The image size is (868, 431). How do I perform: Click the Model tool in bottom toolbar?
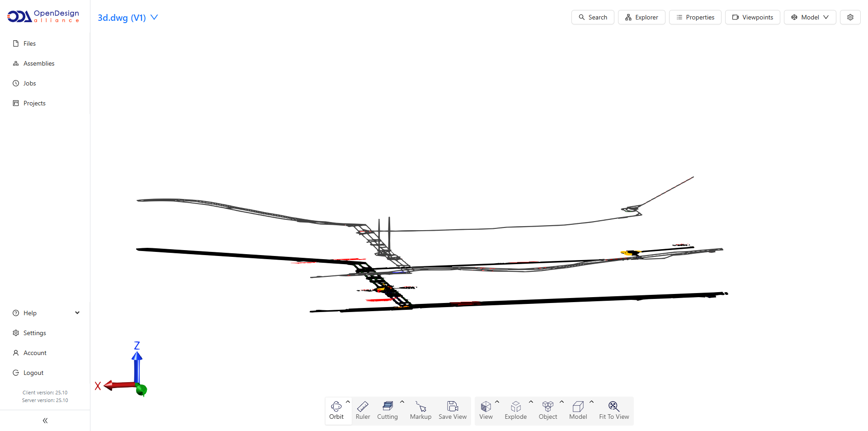[x=578, y=411]
